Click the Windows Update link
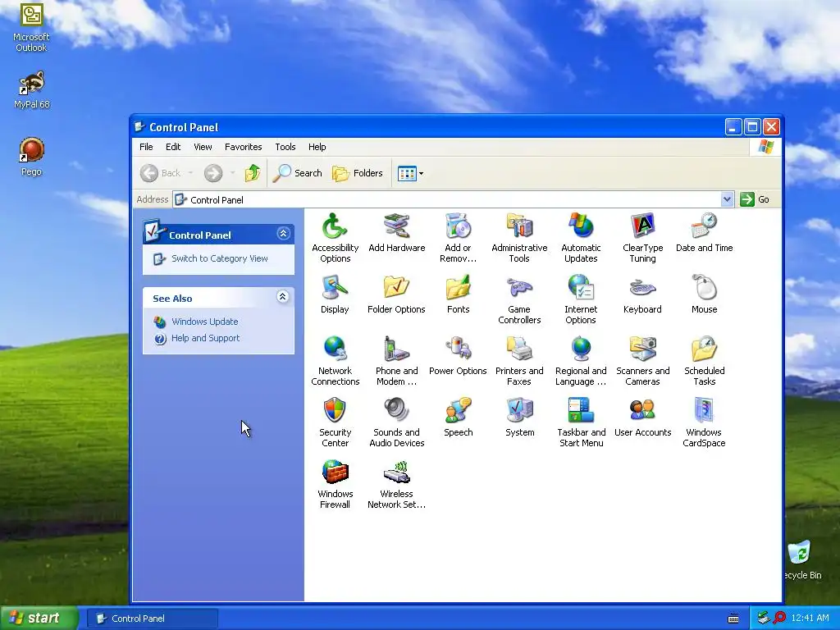 (x=204, y=322)
